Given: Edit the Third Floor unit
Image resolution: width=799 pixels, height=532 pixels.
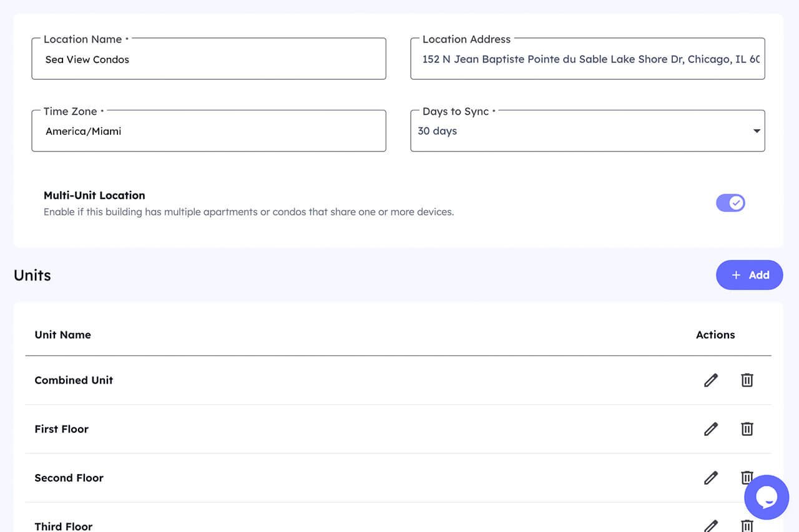Looking at the screenshot, I should pos(710,526).
